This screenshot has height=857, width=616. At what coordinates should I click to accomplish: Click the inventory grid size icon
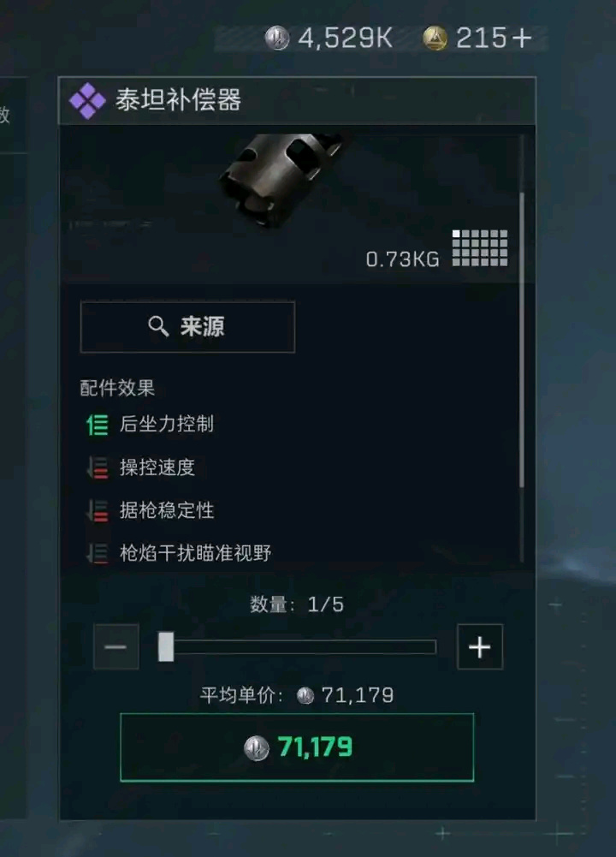coord(480,248)
